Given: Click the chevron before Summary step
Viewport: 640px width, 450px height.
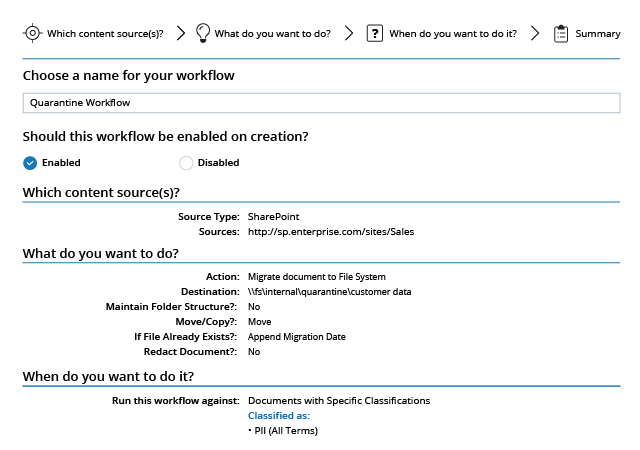Looking at the screenshot, I should 535,33.
